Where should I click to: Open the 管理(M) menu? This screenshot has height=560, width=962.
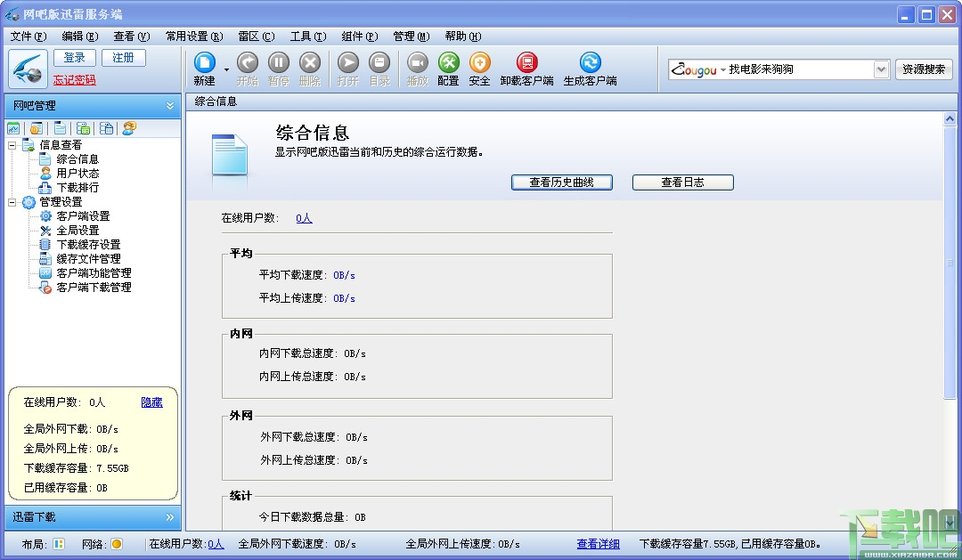coord(411,37)
